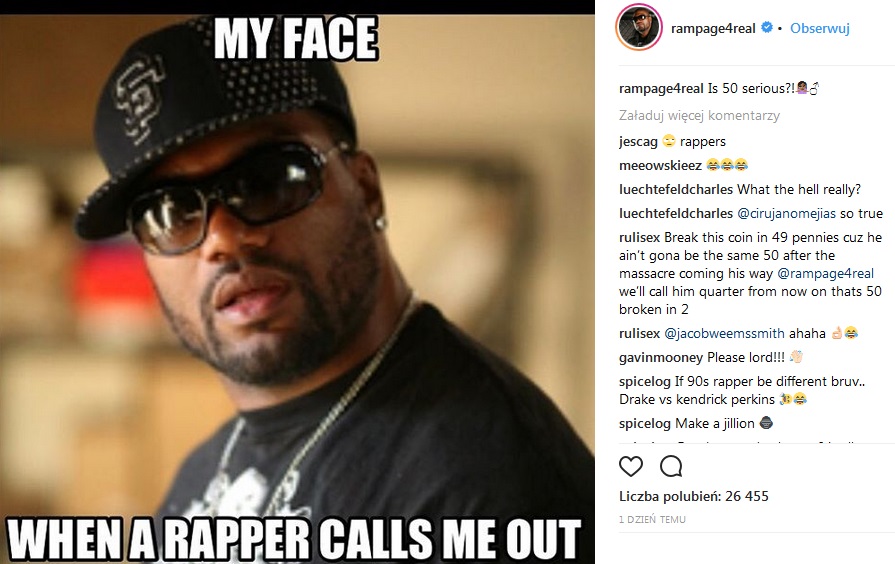The width and height of the screenshot is (895, 564).
Task: Open rulisex profile from the pennies comment
Action: click(x=639, y=237)
